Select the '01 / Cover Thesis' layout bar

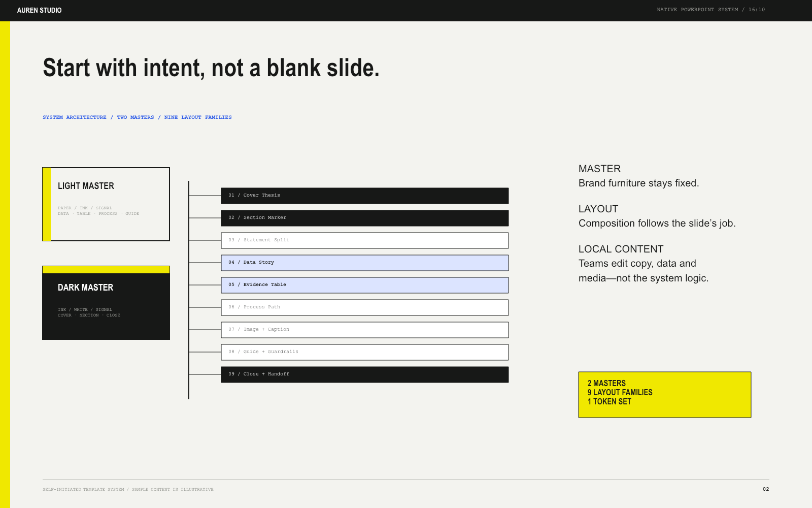(x=365, y=196)
